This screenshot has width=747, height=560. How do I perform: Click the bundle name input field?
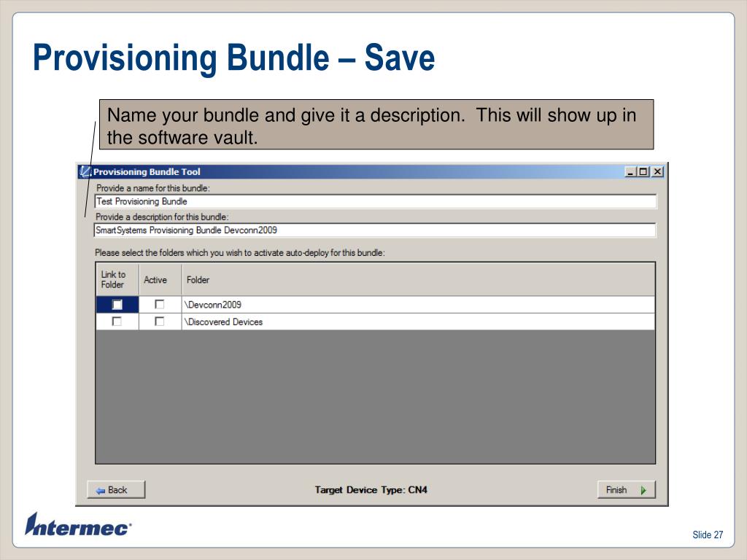point(376,201)
